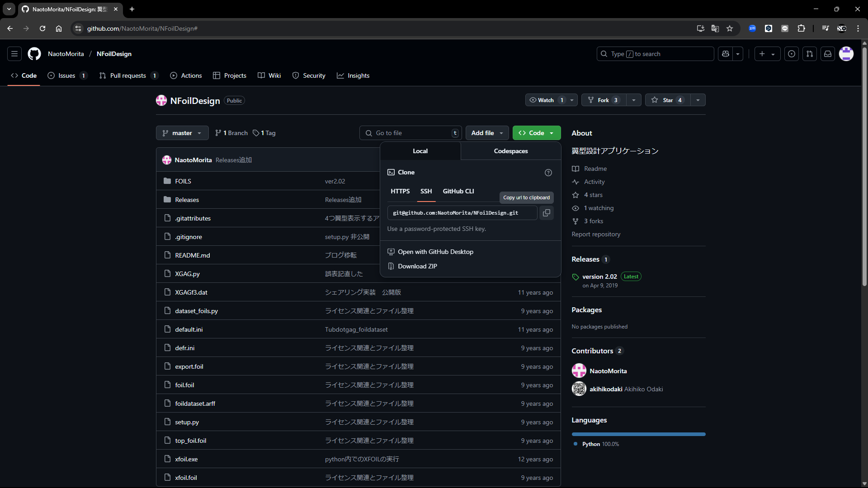
Task: Reload the page
Action: click(x=42, y=28)
